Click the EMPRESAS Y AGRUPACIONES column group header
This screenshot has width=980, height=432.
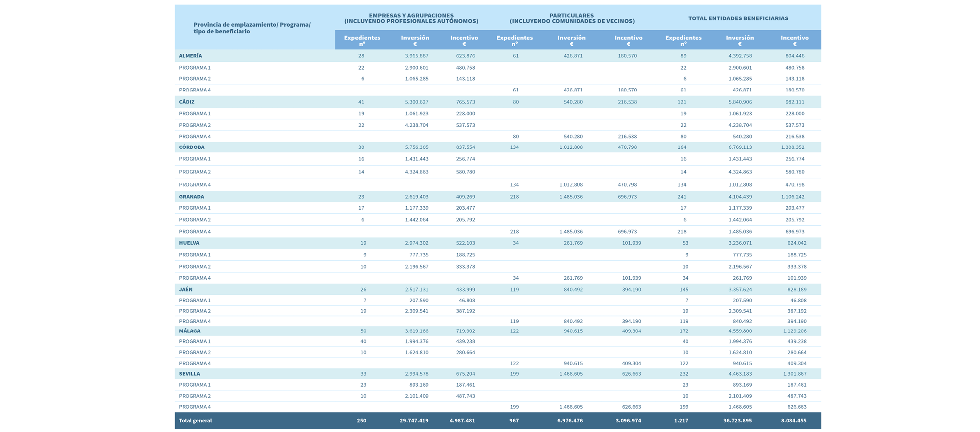coord(411,18)
